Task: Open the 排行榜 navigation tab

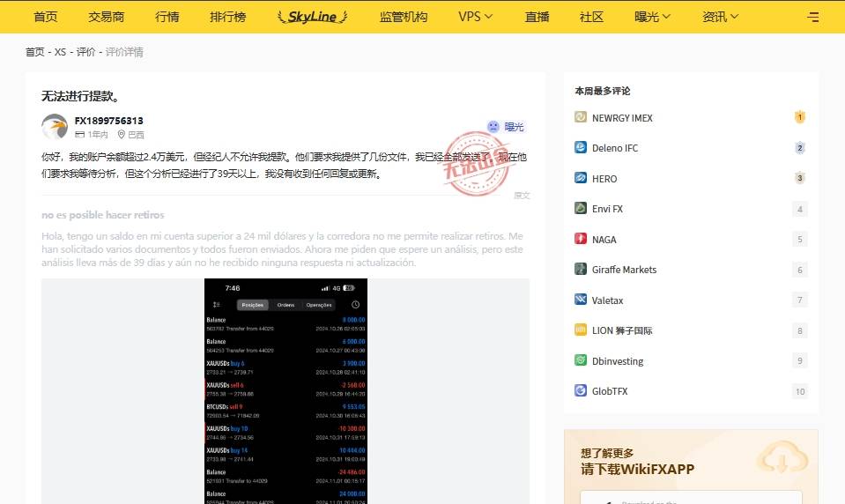Action: click(x=228, y=17)
